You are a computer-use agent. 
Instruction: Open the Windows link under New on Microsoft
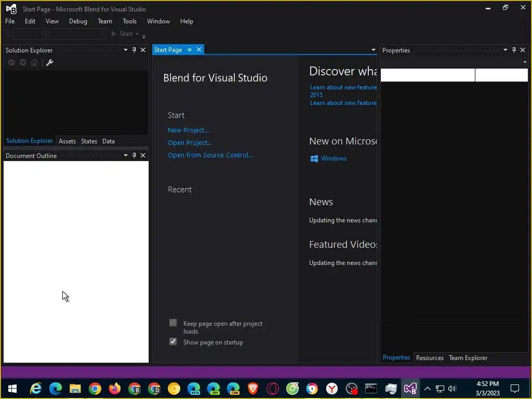coord(334,158)
